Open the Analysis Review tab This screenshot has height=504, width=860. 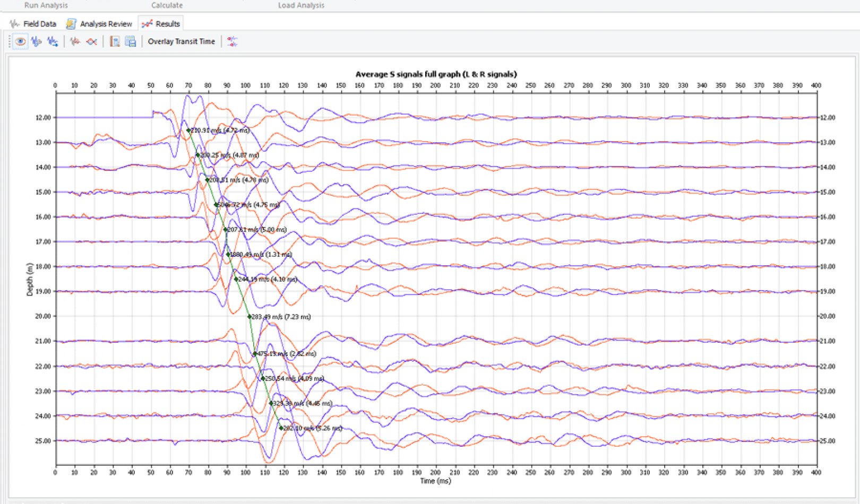(x=99, y=24)
